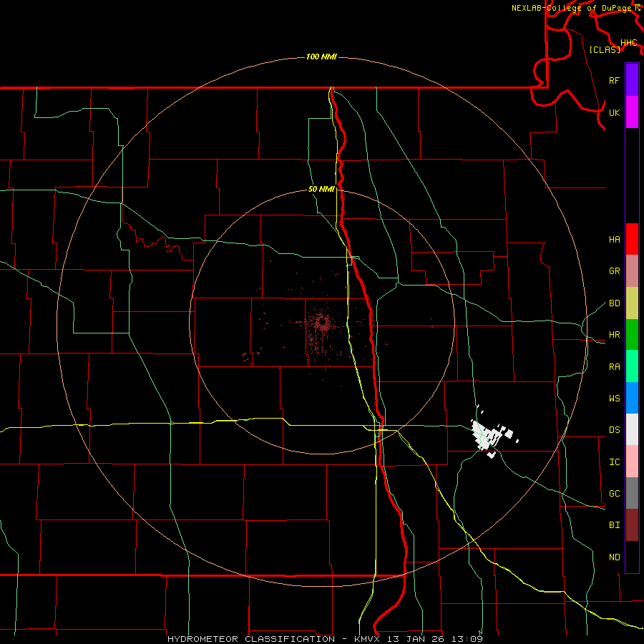Screen dimensions: 644x644
Task: Click the BI biological brown swatch
Action: pos(632,525)
